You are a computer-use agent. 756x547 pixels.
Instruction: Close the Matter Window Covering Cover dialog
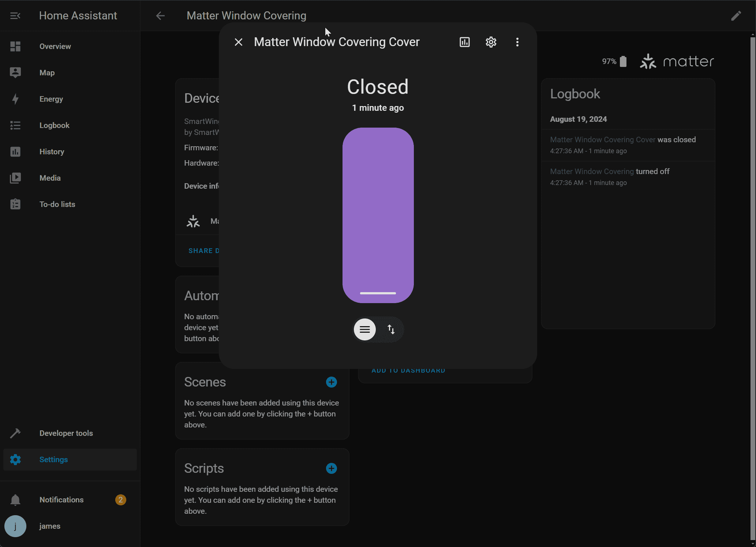click(239, 42)
